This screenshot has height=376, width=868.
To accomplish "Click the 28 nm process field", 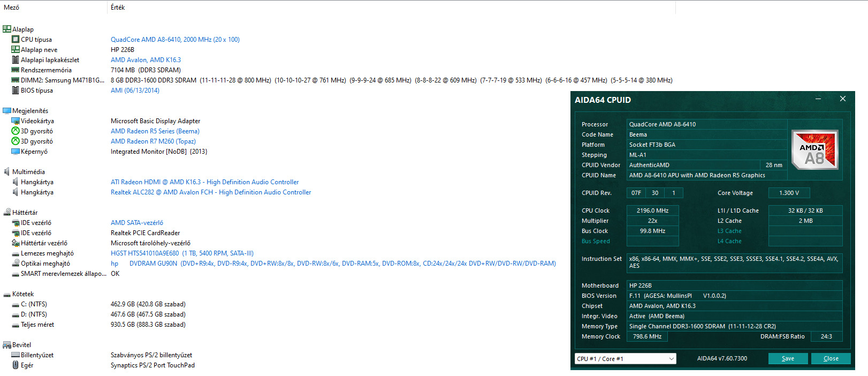I will pos(773,165).
